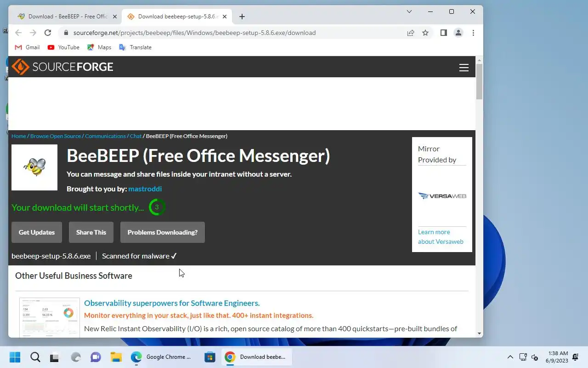Click the New Relic dashboard thumbnail
The image size is (588, 368).
pyautogui.click(x=50, y=318)
